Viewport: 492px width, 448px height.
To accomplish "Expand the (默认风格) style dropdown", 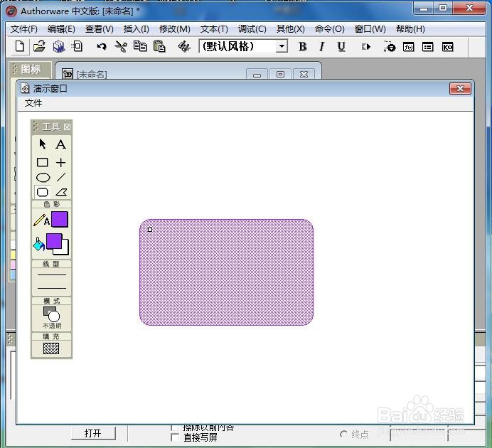I will (x=282, y=46).
